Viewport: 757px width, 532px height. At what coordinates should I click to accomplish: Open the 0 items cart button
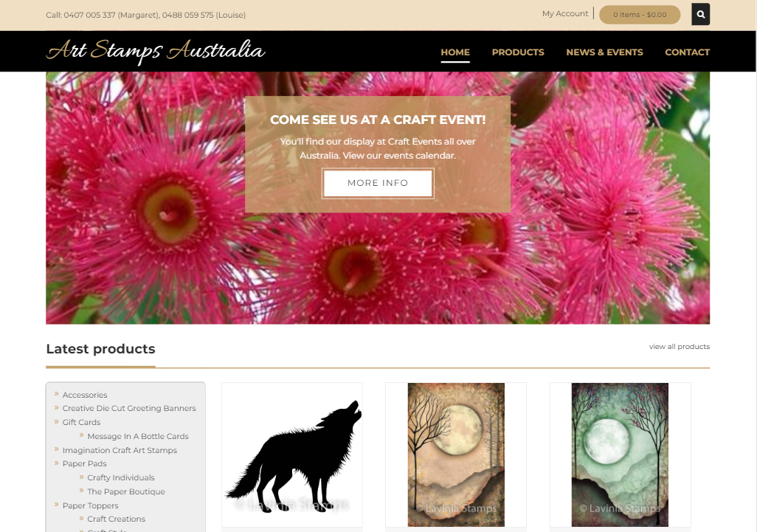coord(640,15)
